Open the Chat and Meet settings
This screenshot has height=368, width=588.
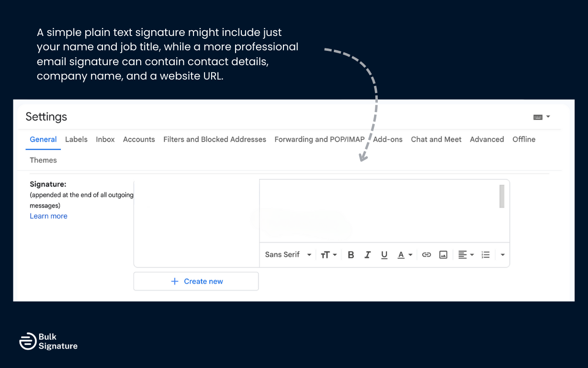click(x=436, y=139)
